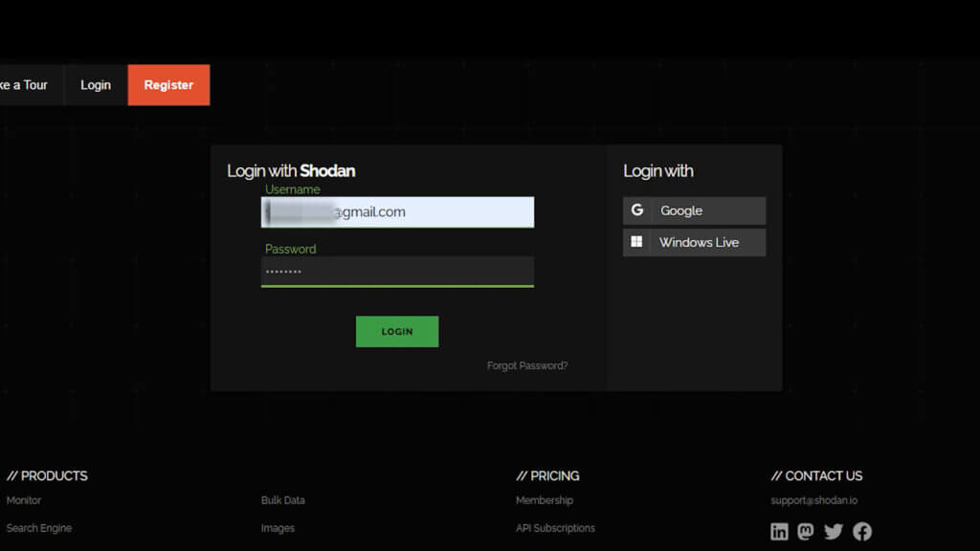Open the Forgot Password link
Viewport: 980px width, 551px height.
(x=527, y=364)
